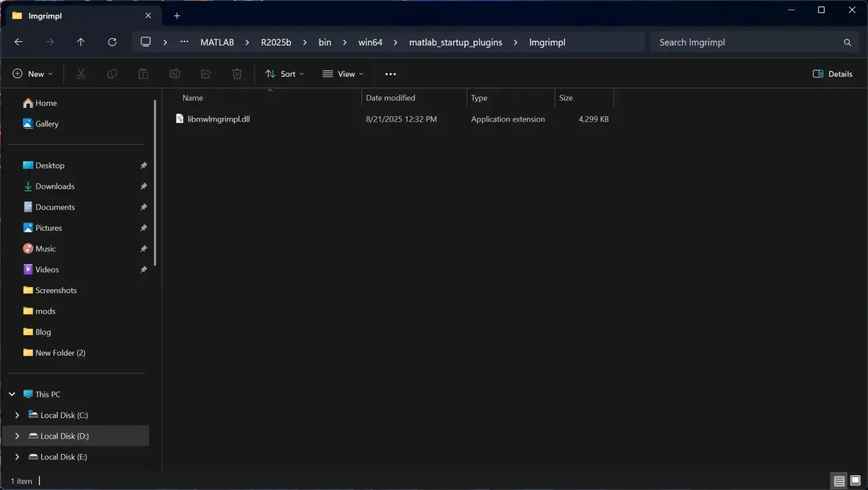Screen dimensions: 868x490
Task: Navigate to R2025b in breadcrumb
Action: tap(276, 42)
